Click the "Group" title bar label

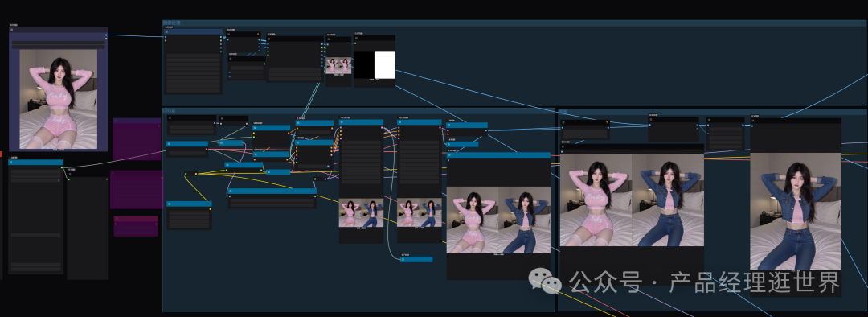point(170,111)
